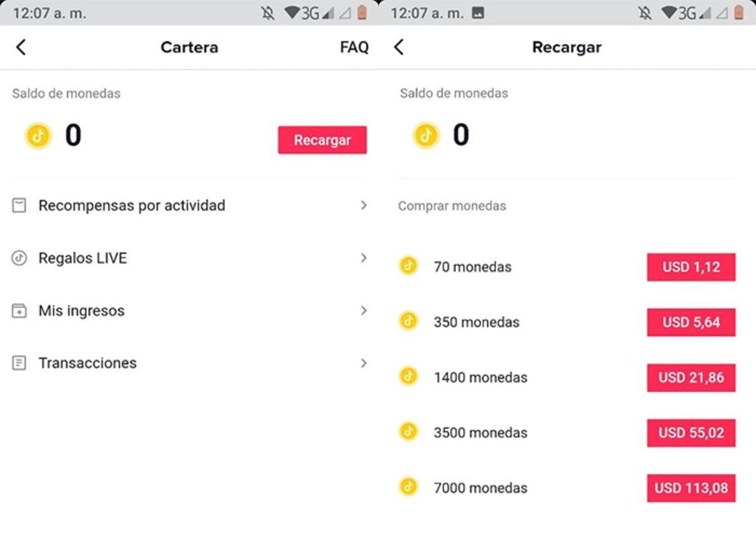Image resolution: width=756 pixels, height=540 pixels.
Task: Expand the Regalos LIVE row chevron
Action: point(364,258)
